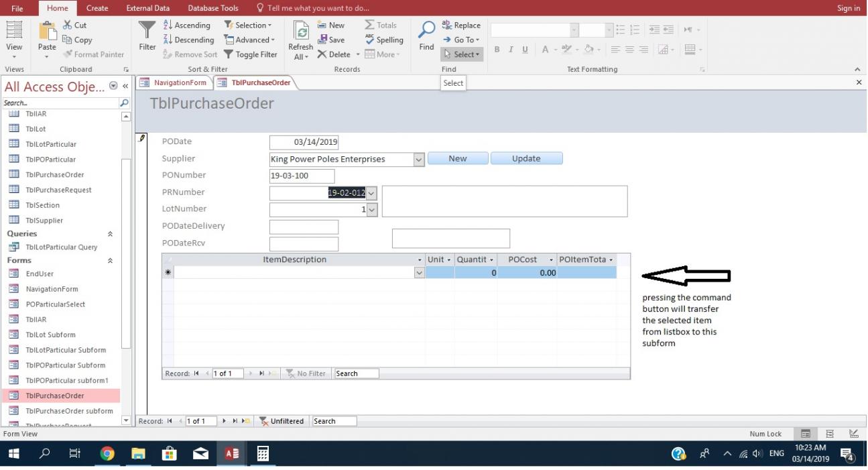The image size is (868, 470).
Task: Run the Spelling check
Action: tap(384, 40)
